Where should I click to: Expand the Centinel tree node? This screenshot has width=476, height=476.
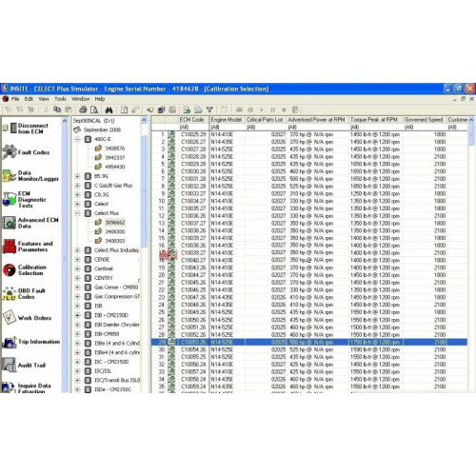pos(78,268)
